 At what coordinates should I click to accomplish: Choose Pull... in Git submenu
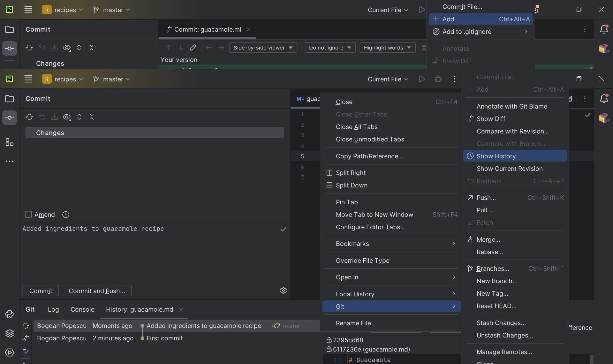(515, 210)
